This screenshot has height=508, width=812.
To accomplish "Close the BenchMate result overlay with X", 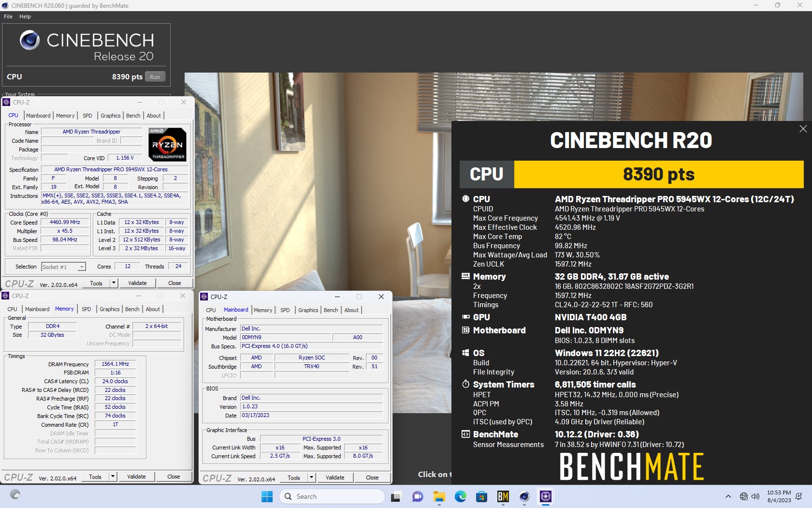I will click(x=803, y=129).
